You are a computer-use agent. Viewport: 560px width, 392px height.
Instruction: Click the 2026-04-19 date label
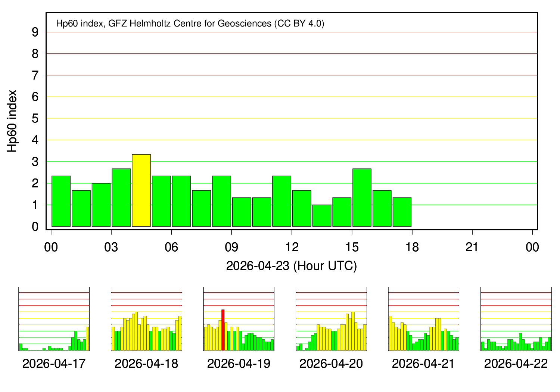coord(239,364)
